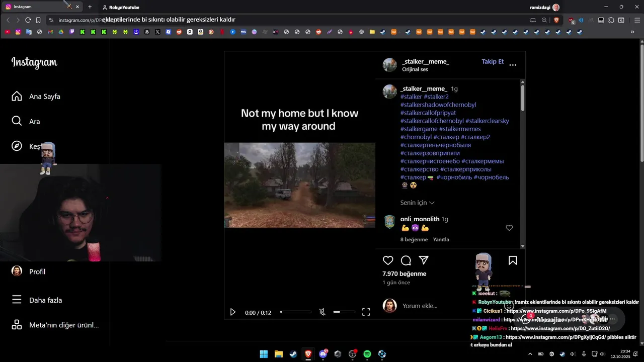The width and height of the screenshot is (644, 362).
Task: Go back in the browser
Action: coord(8,20)
